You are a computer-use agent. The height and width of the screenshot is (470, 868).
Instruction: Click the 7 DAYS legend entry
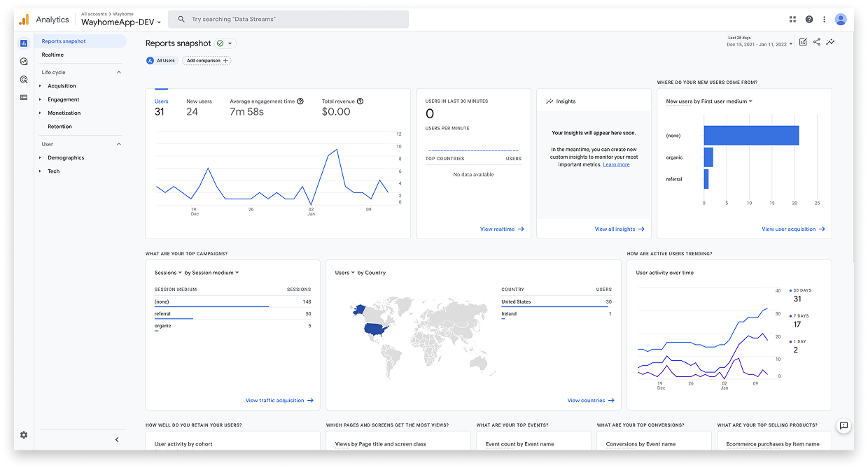pyautogui.click(x=799, y=320)
